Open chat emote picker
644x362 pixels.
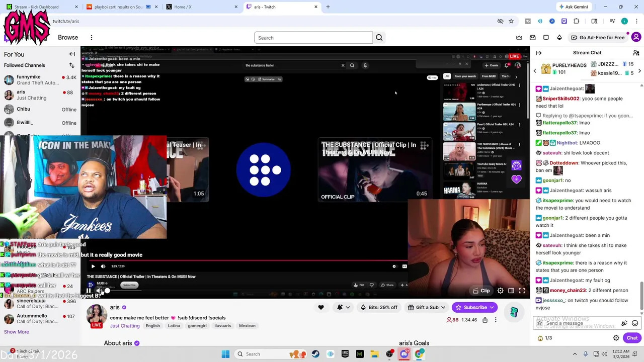pyautogui.click(x=635, y=323)
